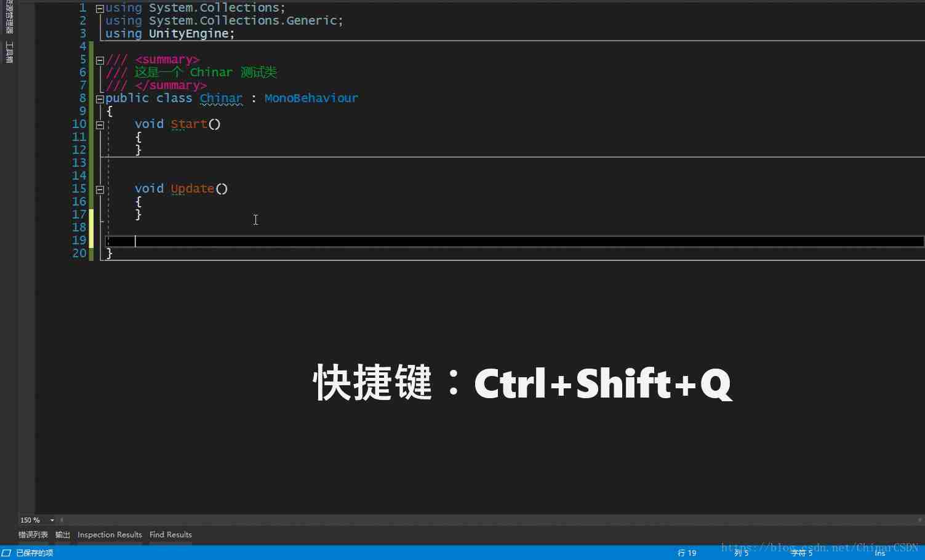925x560 pixels.
Task: Click the Chinar class name
Action: [x=221, y=98]
